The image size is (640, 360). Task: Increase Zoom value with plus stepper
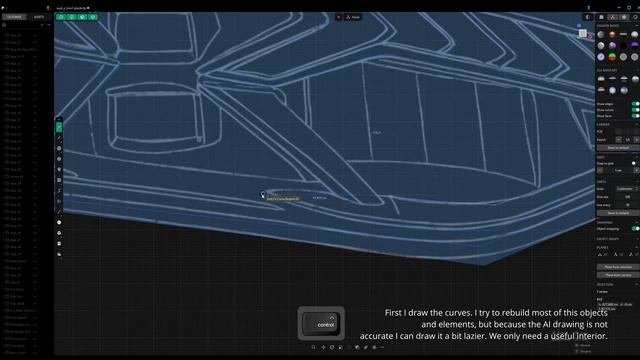coord(636,140)
